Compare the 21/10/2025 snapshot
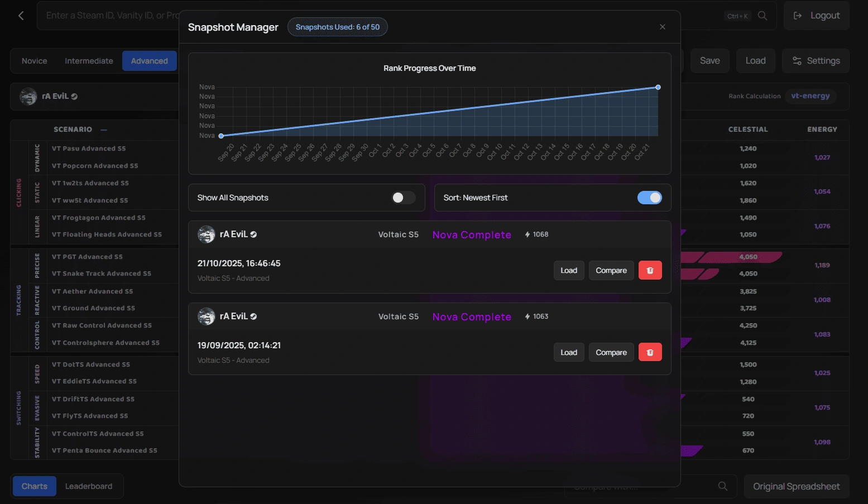The image size is (868, 504). click(611, 270)
